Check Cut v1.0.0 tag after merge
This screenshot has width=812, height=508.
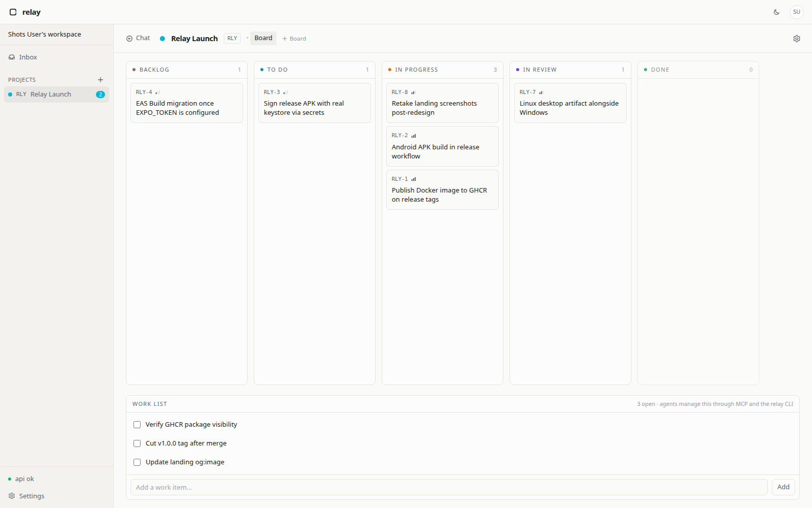(x=137, y=443)
